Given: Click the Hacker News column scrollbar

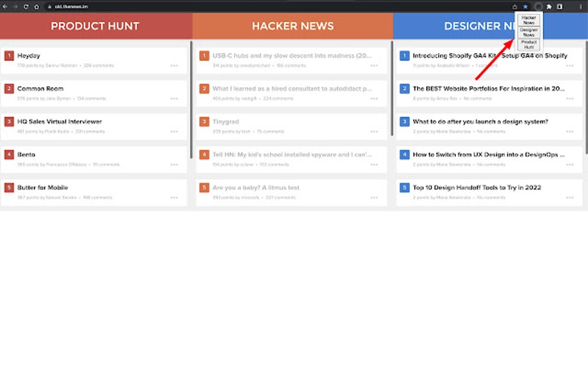Looking at the screenshot, I should pyautogui.click(x=392, y=88).
